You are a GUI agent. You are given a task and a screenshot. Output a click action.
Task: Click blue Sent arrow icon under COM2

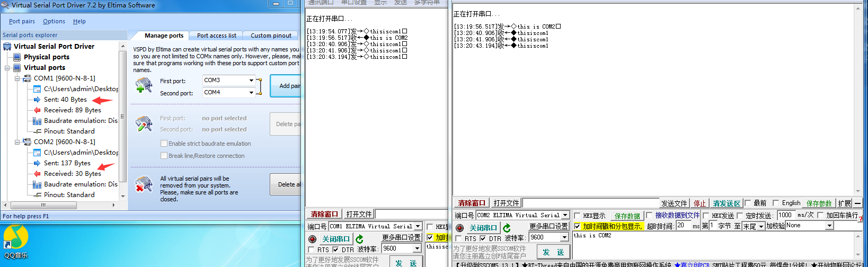click(x=37, y=163)
